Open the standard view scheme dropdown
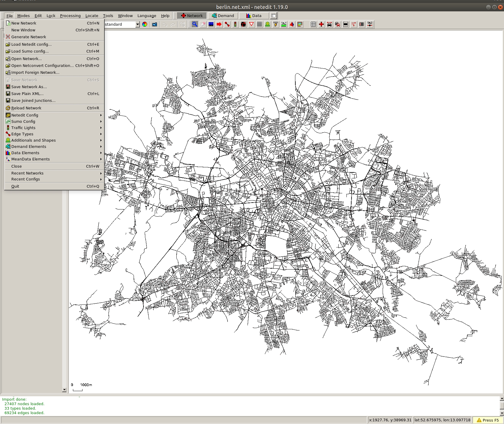This screenshot has height=424, width=504. (x=138, y=25)
